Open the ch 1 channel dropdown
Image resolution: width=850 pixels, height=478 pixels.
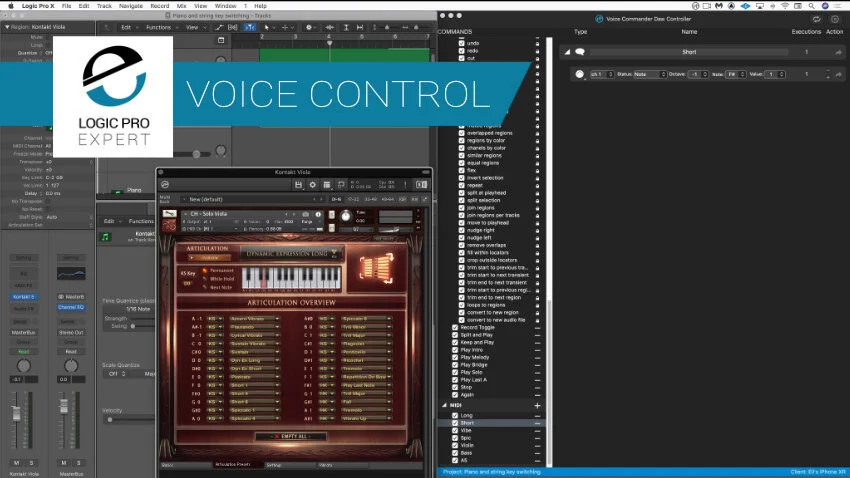tap(602, 74)
